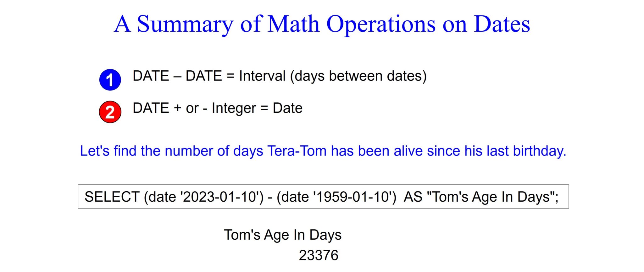644x272 pixels.
Task: Click the blue sentence starting with "Let's find"
Action: click(323, 151)
